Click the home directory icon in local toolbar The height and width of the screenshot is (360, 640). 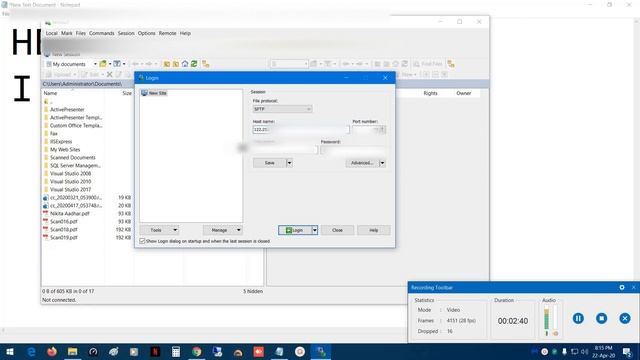[x=185, y=64]
